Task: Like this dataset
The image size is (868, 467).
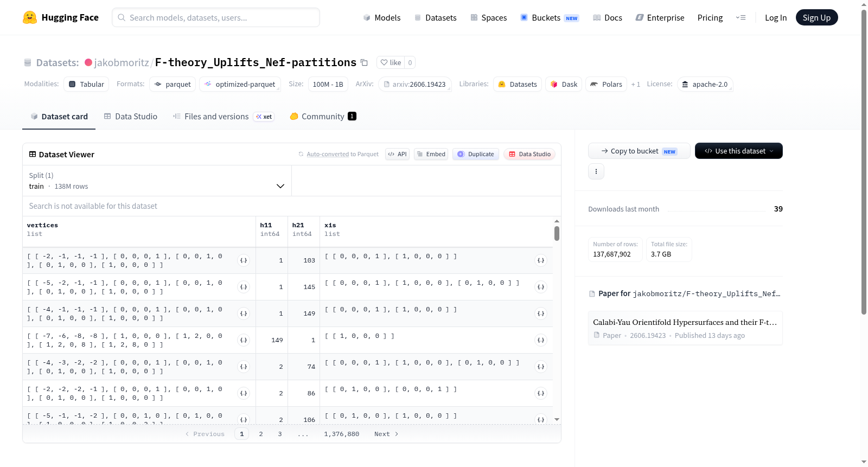Action: (391, 62)
